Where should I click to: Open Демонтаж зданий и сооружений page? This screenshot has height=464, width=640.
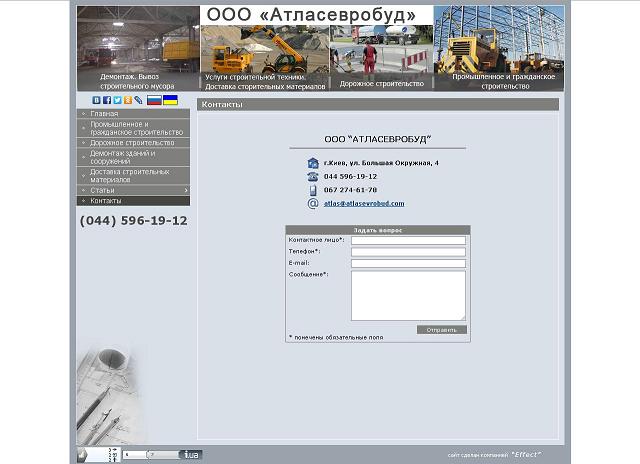click(133, 157)
